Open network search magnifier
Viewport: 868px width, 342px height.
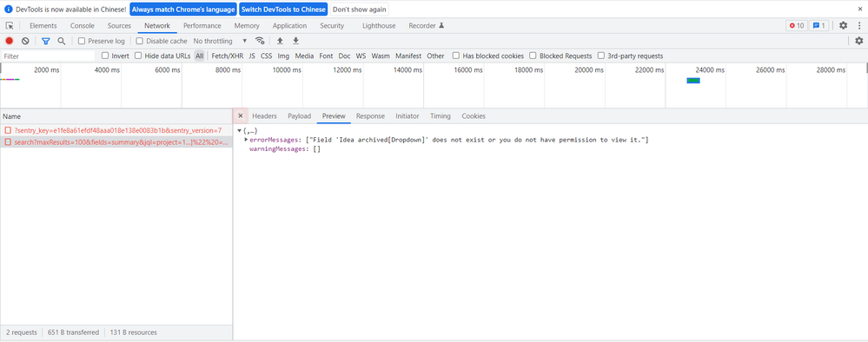point(62,41)
